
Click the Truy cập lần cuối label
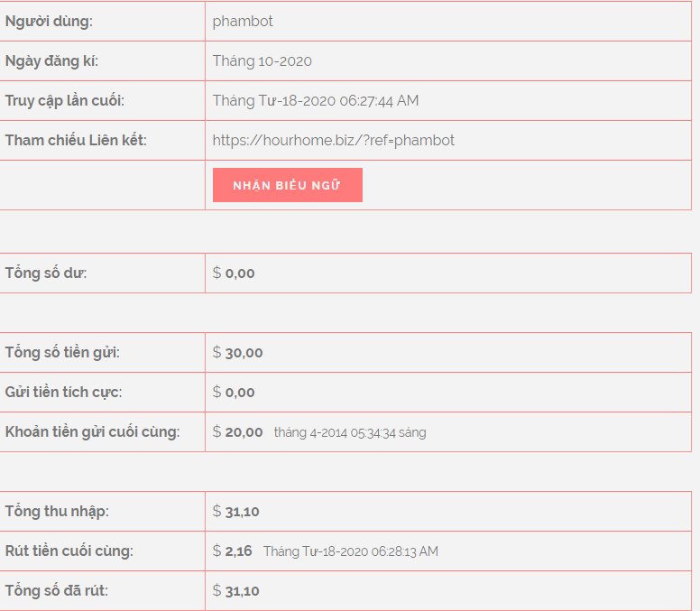65,100
